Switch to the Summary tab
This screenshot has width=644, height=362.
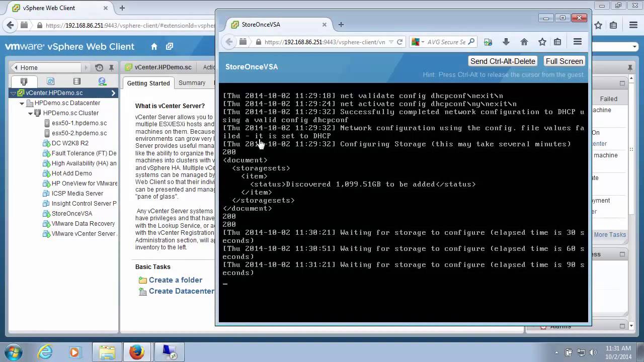click(x=192, y=83)
